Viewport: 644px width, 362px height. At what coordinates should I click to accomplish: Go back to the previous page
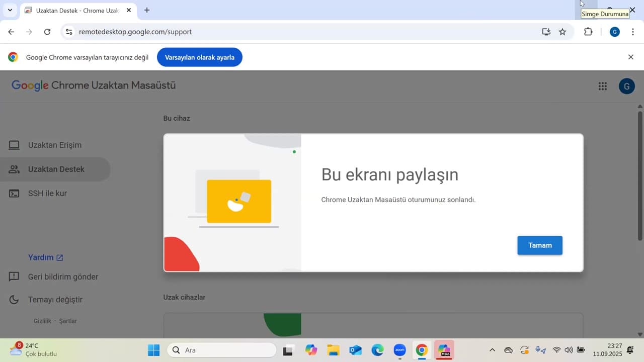click(11, 32)
